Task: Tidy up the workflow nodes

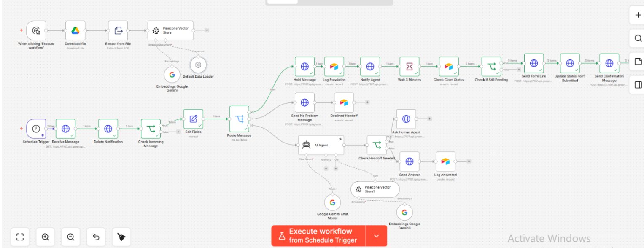Action: coord(121,237)
